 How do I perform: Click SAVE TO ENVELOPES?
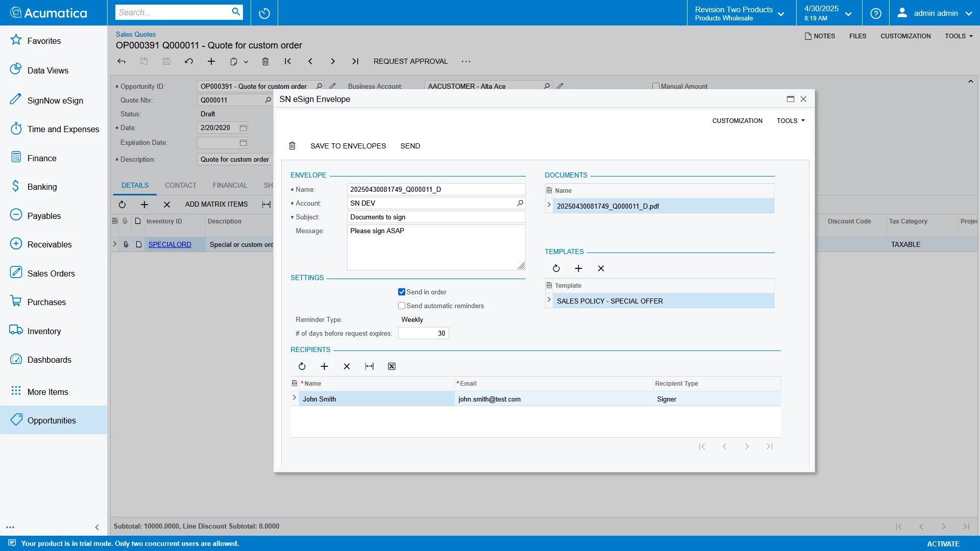point(348,146)
